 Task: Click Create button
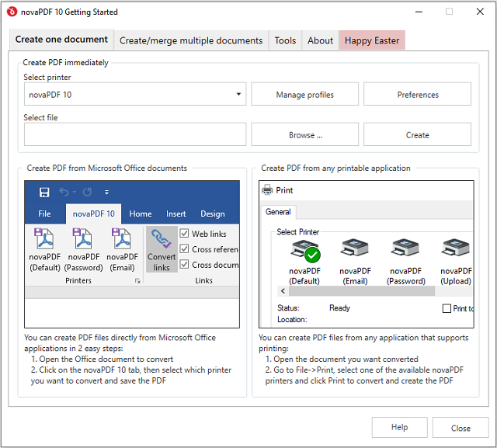coord(418,134)
